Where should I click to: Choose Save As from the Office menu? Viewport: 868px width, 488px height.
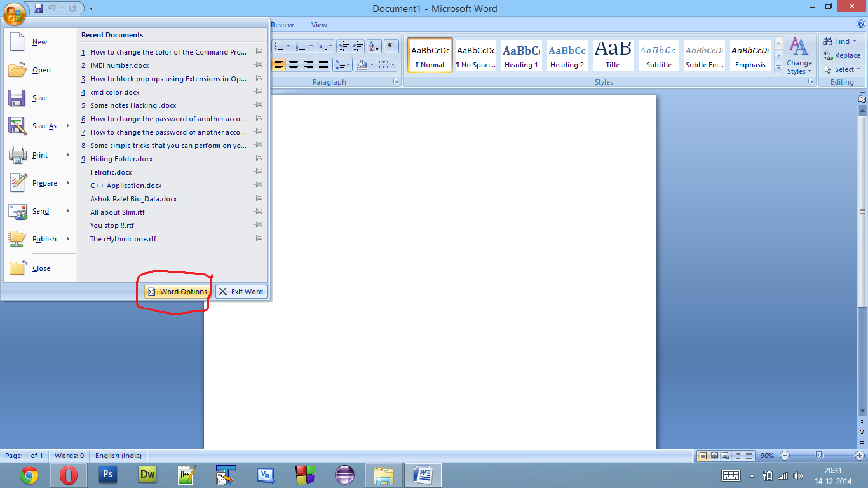point(46,126)
